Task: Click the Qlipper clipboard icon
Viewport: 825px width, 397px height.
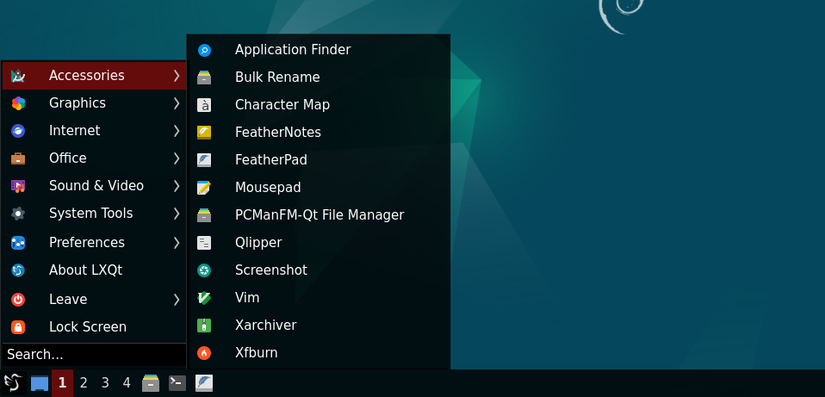Action: pos(204,242)
